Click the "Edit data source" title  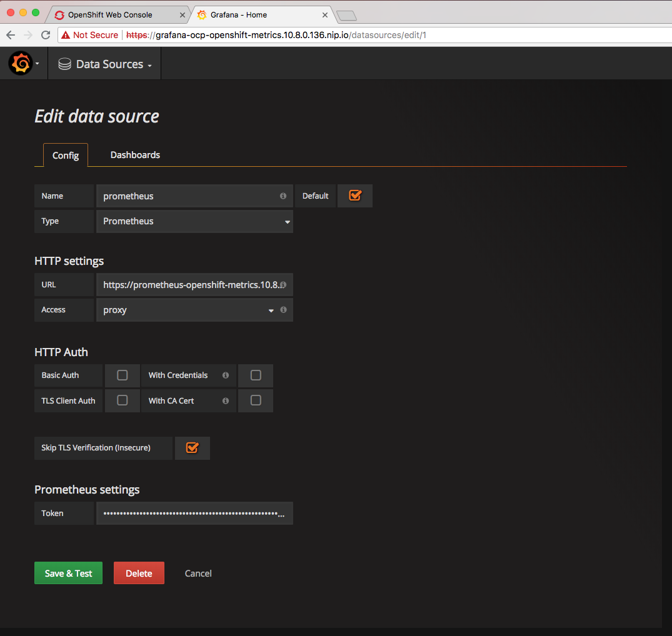97,116
